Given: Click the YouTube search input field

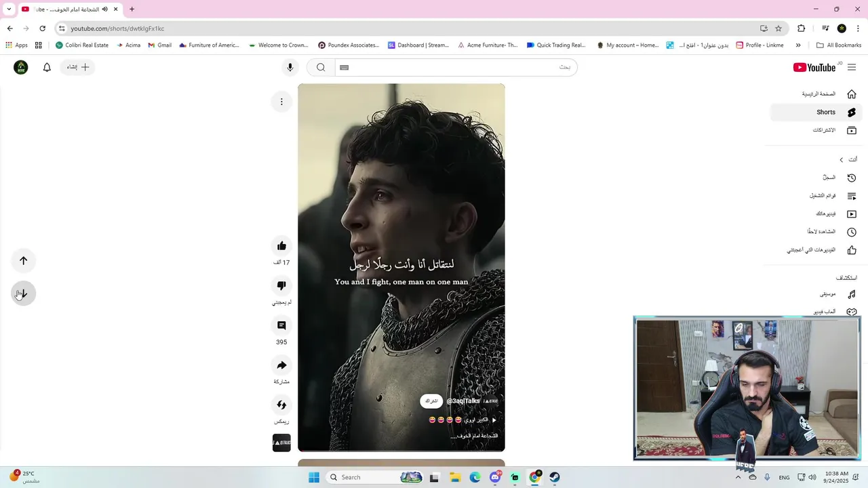Looking at the screenshot, I should pyautogui.click(x=456, y=67).
